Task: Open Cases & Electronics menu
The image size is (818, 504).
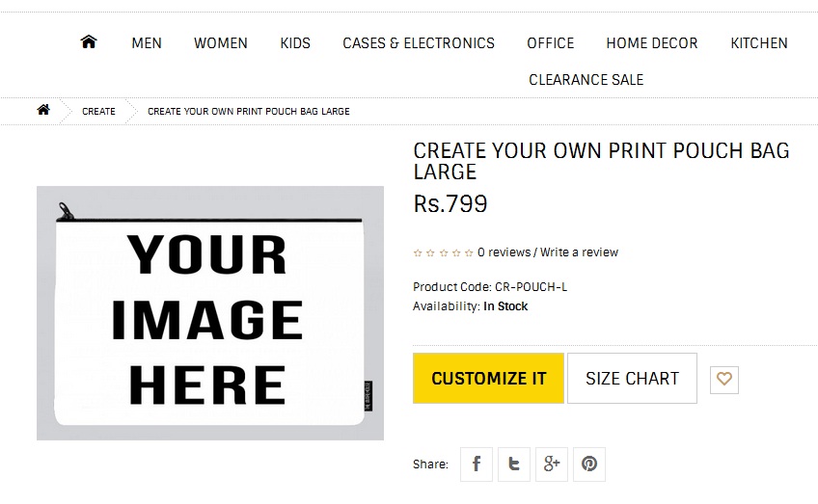Action: 419,43
